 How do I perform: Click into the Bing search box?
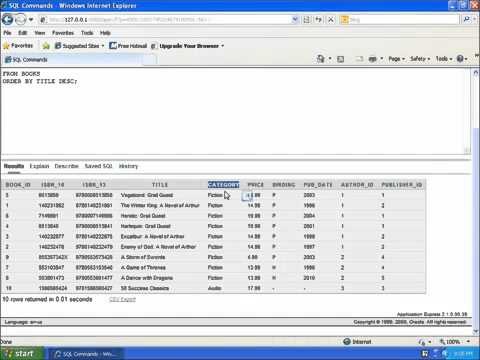click(404, 20)
